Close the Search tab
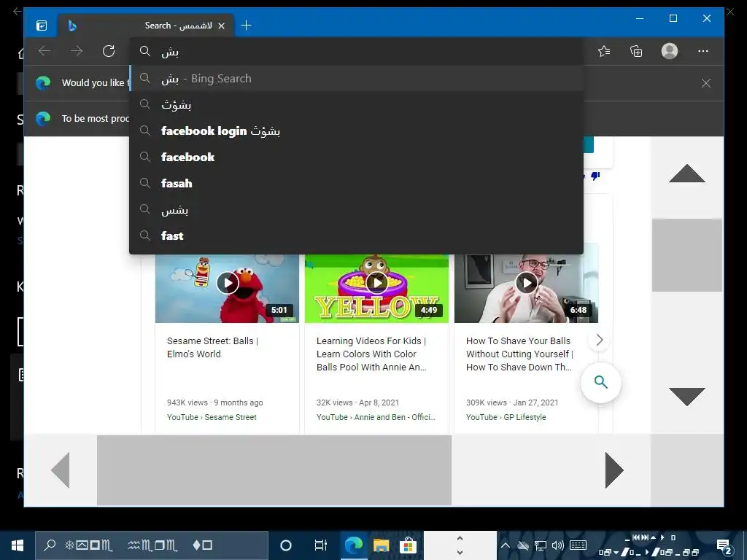 [221, 26]
